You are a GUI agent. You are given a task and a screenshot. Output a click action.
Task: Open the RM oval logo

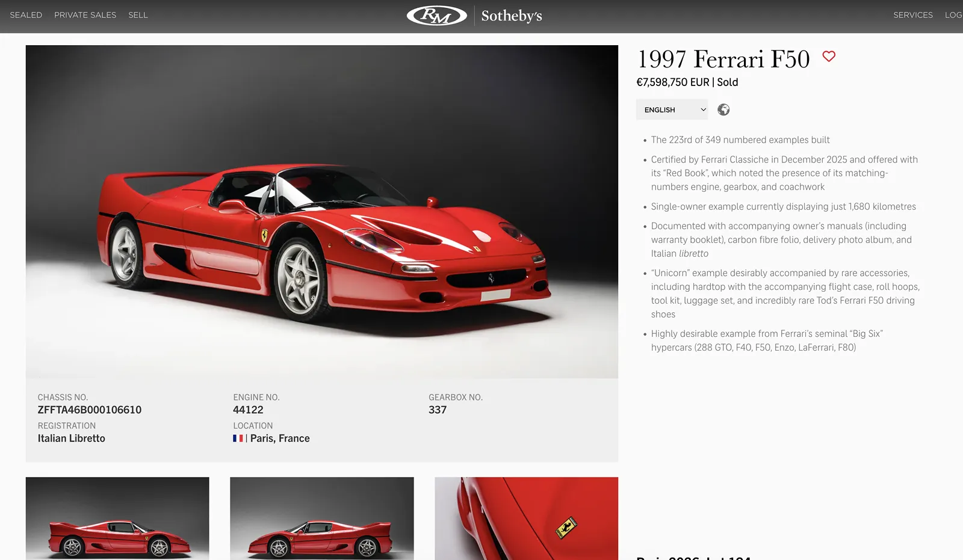(437, 16)
